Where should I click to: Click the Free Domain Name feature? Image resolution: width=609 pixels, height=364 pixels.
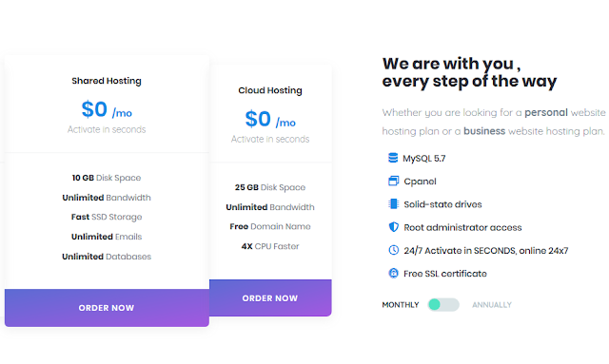pyautogui.click(x=270, y=226)
